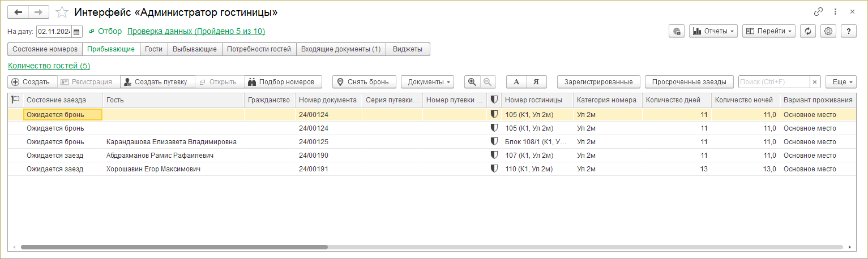
Task: Select guest Карандашова Елизавета Владимировна
Action: pos(172,142)
